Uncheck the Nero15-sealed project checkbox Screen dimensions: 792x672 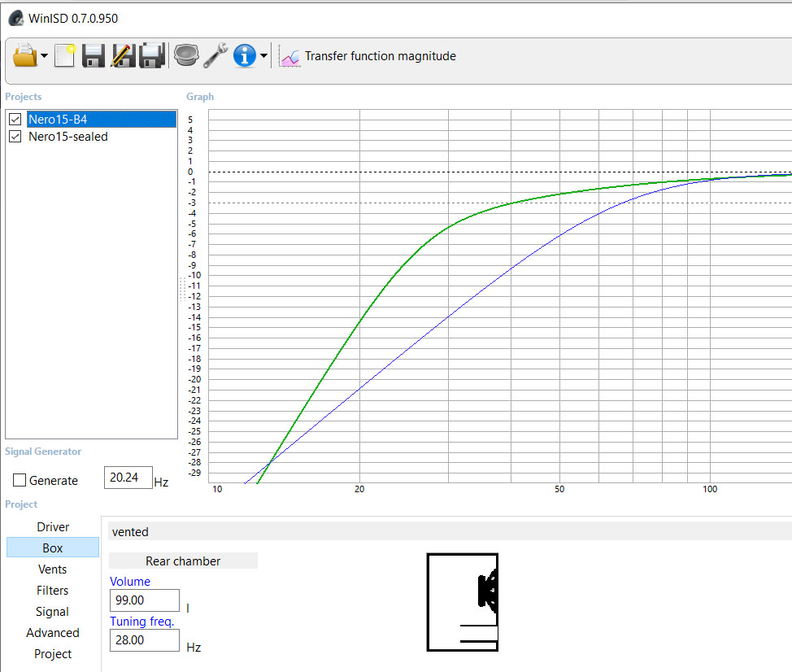(x=15, y=137)
